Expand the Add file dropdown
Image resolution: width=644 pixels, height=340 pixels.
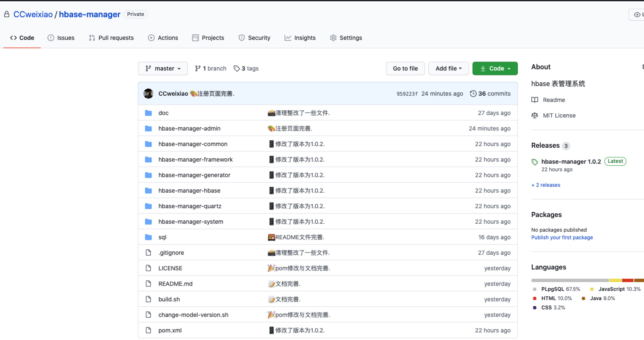[x=449, y=68]
